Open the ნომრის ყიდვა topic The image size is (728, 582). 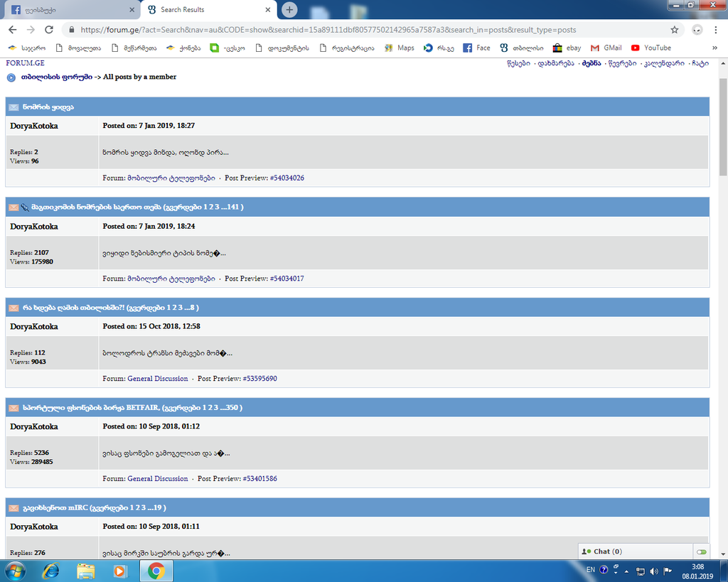pyautogui.click(x=48, y=107)
